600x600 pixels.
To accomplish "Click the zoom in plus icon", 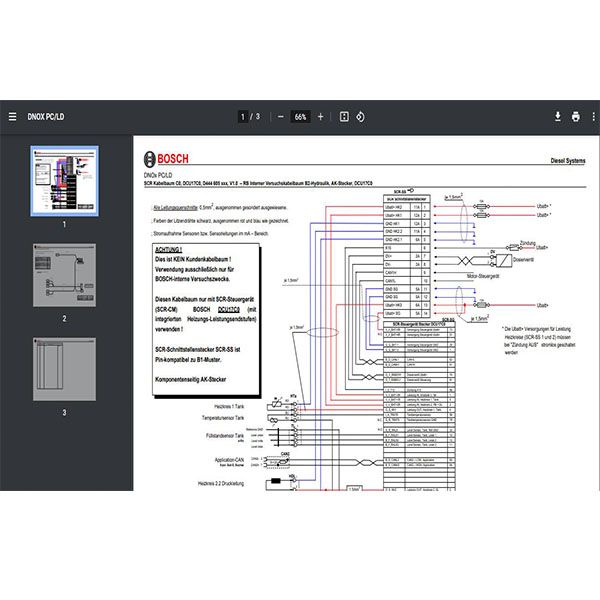I will [320, 117].
